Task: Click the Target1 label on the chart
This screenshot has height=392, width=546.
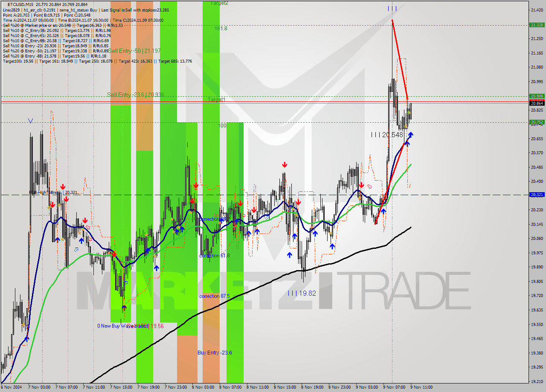Action: tap(217, 99)
